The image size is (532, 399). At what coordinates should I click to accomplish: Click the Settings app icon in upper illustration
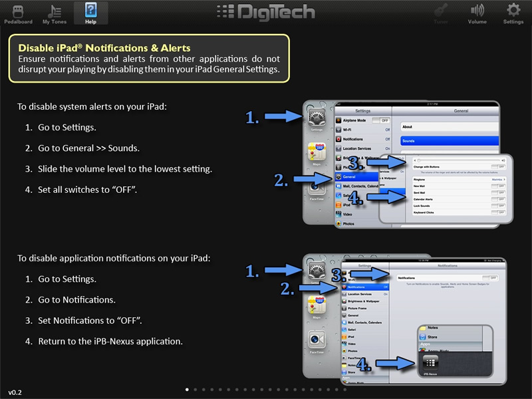317,118
